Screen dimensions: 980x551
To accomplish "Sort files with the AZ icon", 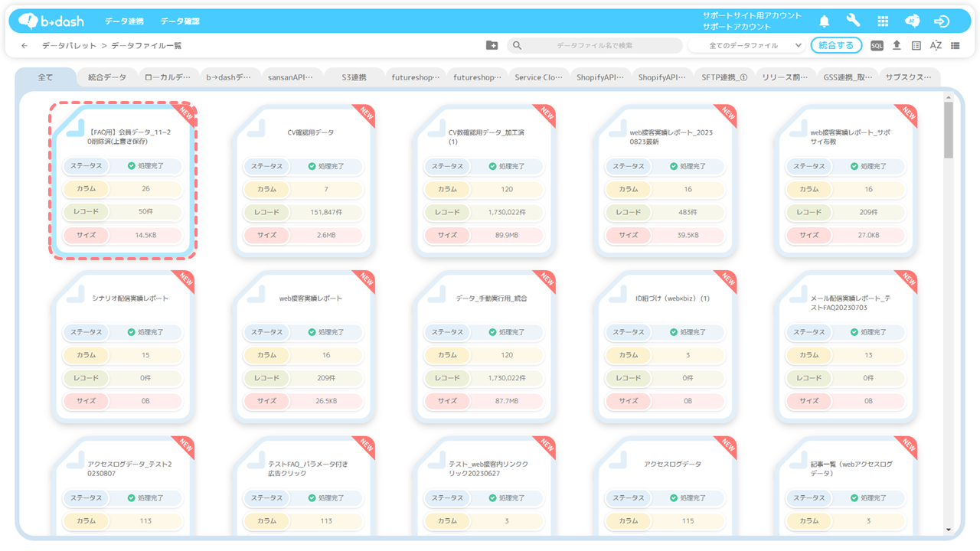I will [x=936, y=45].
